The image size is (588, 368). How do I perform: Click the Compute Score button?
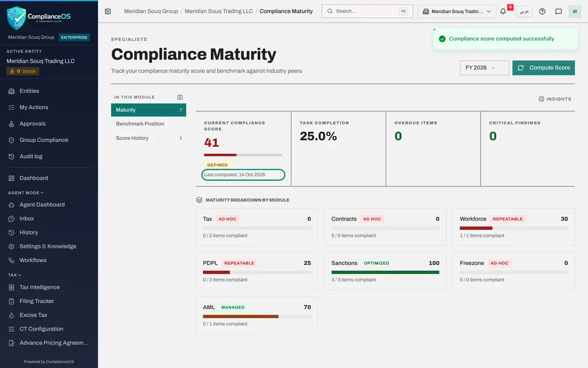coord(543,68)
